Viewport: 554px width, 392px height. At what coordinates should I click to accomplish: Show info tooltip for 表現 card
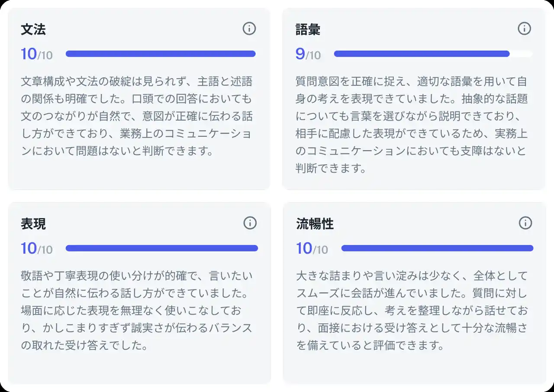pos(250,223)
